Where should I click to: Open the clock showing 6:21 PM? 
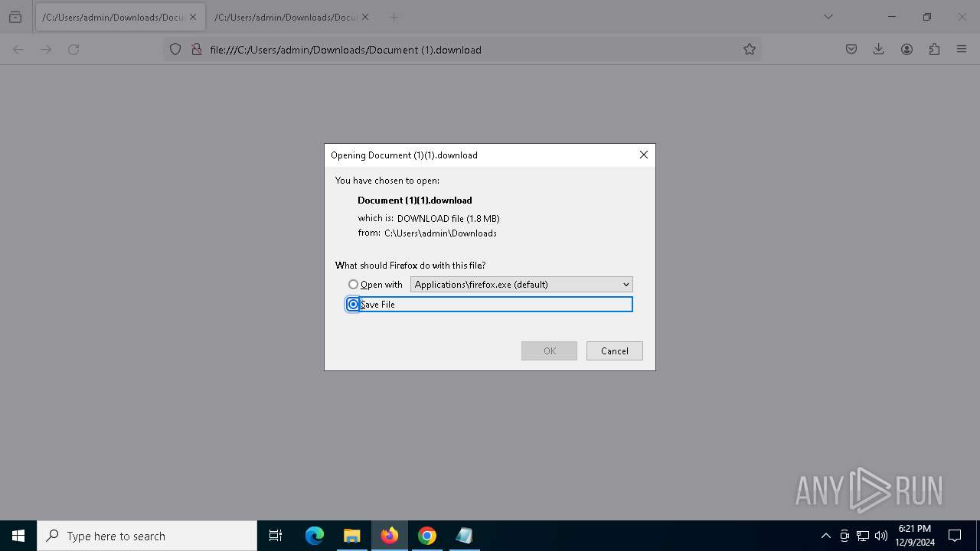915,536
